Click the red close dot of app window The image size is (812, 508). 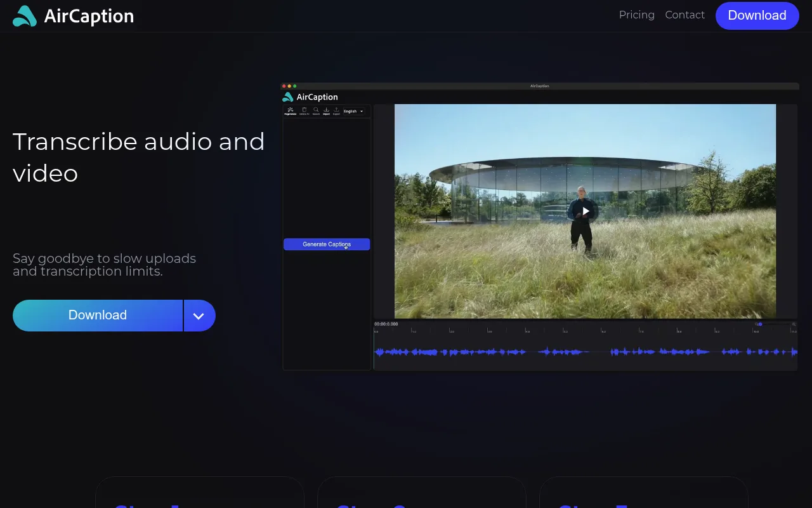point(284,86)
